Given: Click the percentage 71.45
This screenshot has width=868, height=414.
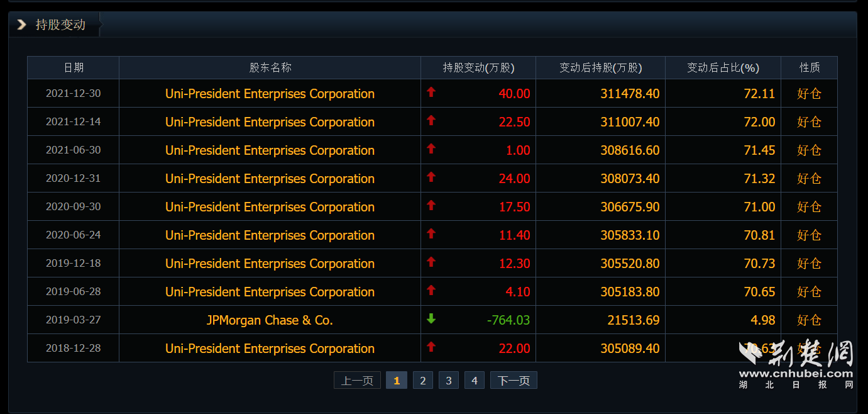Looking at the screenshot, I should (760, 150).
